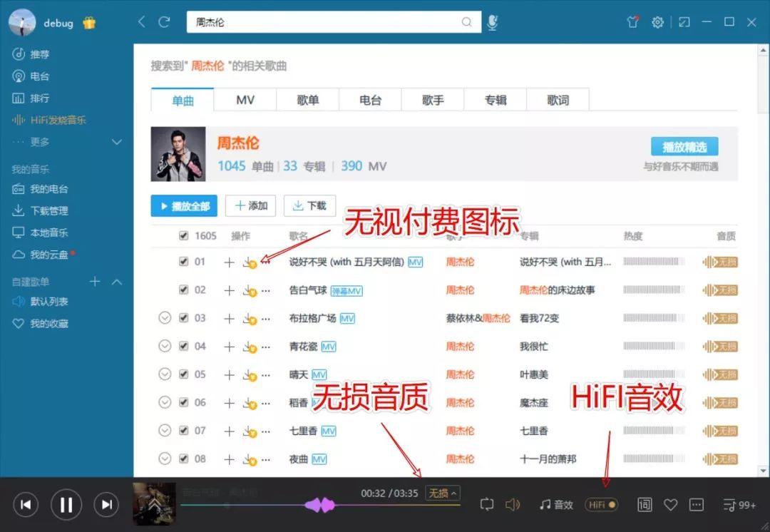Uncheck song 06 稻香 checkbox
This screenshot has width=770, height=532.
[x=184, y=402]
